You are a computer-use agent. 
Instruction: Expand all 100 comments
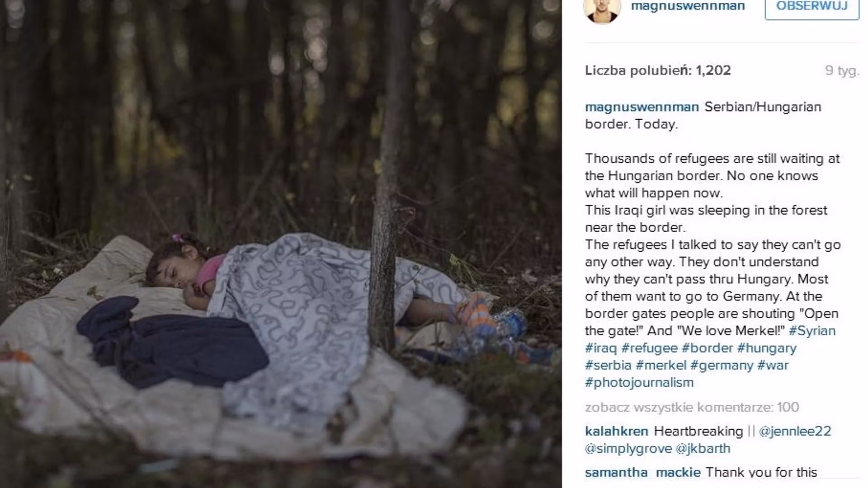pos(692,408)
